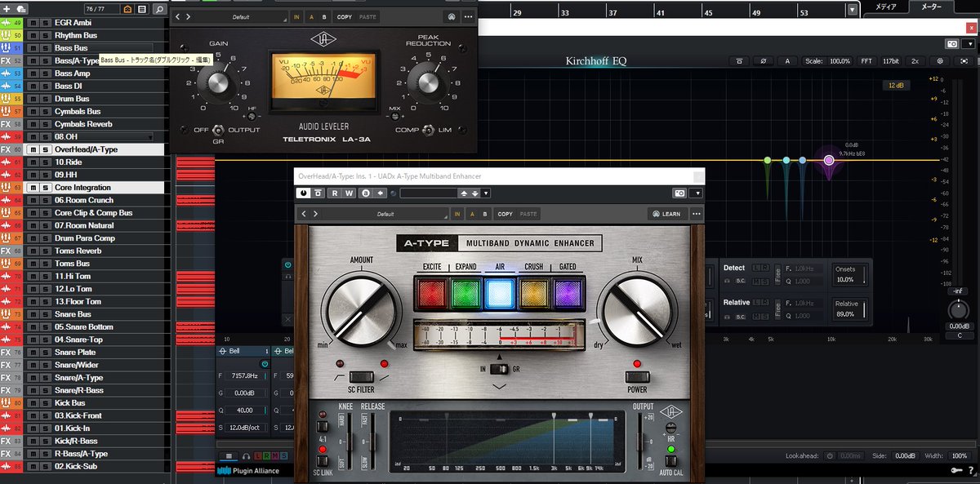Screen dimensions: 980x484
Task: Click Kirchhoff EQ settings gear icon
Action: [x=940, y=61]
